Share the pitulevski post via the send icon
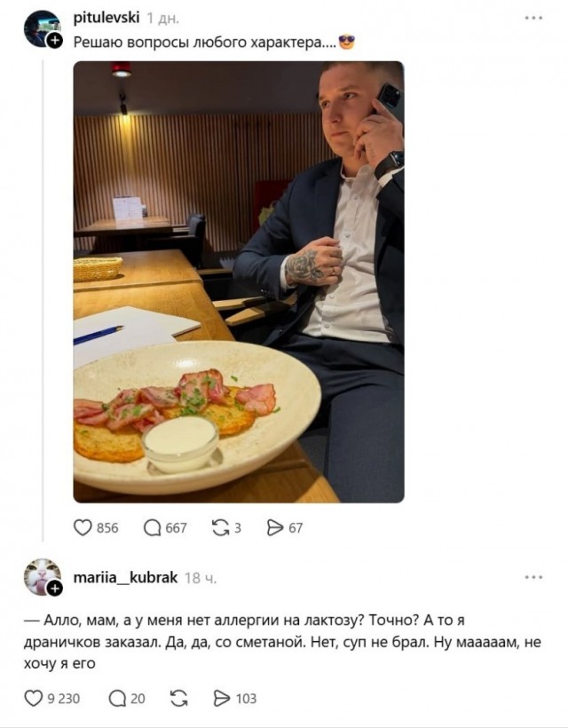The height and width of the screenshot is (728, 568). coord(275,527)
